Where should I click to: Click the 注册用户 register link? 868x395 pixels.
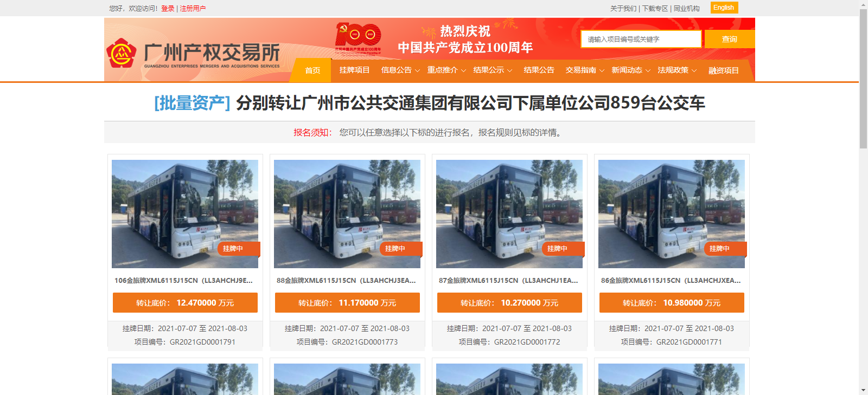pyautogui.click(x=193, y=8)
